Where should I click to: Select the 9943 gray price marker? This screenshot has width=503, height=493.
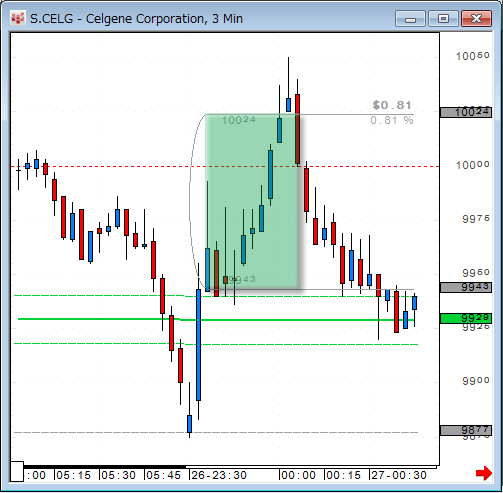(x=466, y=287)
